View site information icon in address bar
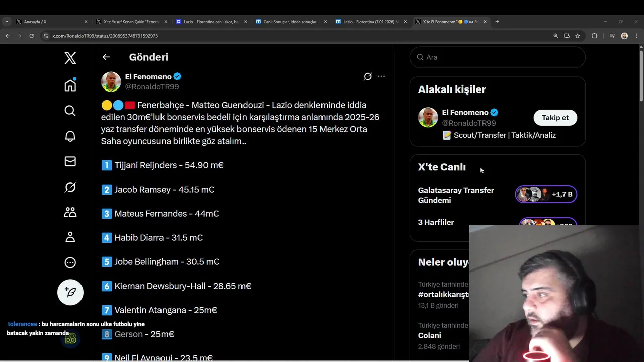 pyautogui.click(x=46, y=36)
